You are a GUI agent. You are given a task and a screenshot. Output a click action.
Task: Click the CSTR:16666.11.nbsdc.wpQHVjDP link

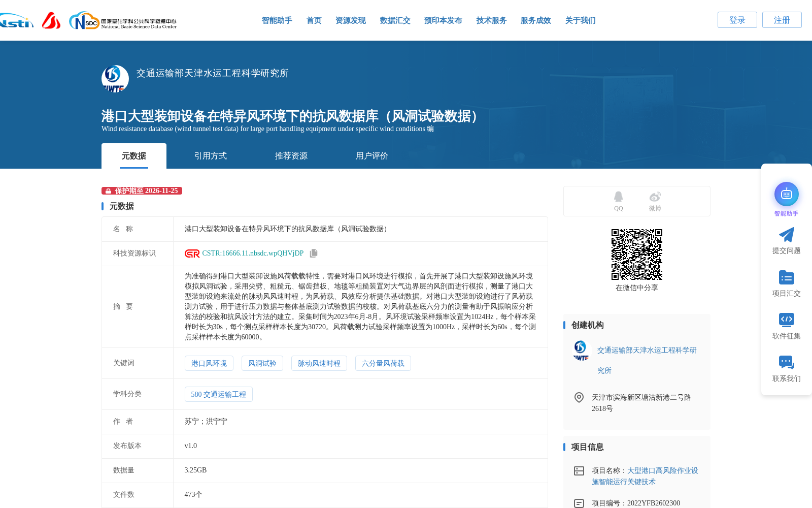[253, 253]
